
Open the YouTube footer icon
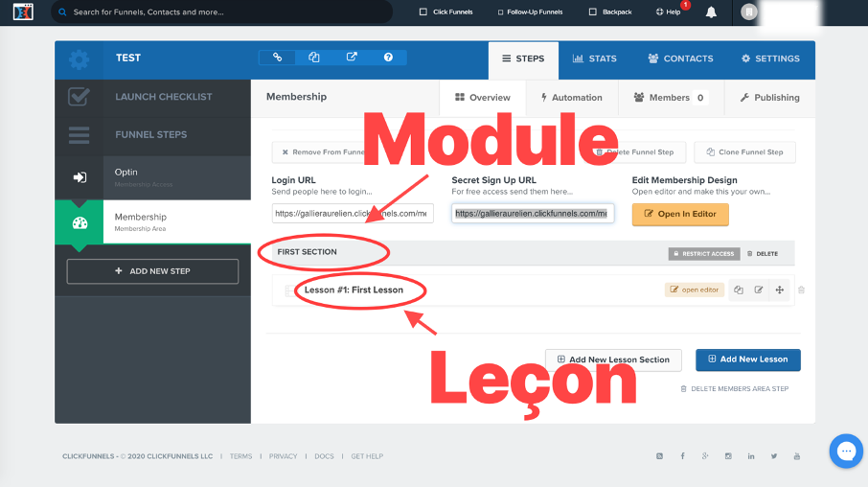[x=796, y=456]
